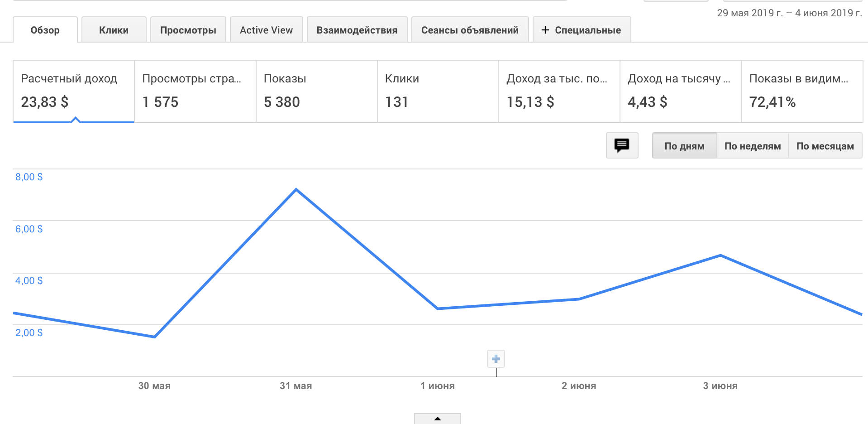The height and width of the screenshot is (424, 868).
Task: Click the plus annotation marker on chart
Action: [496, 359]
